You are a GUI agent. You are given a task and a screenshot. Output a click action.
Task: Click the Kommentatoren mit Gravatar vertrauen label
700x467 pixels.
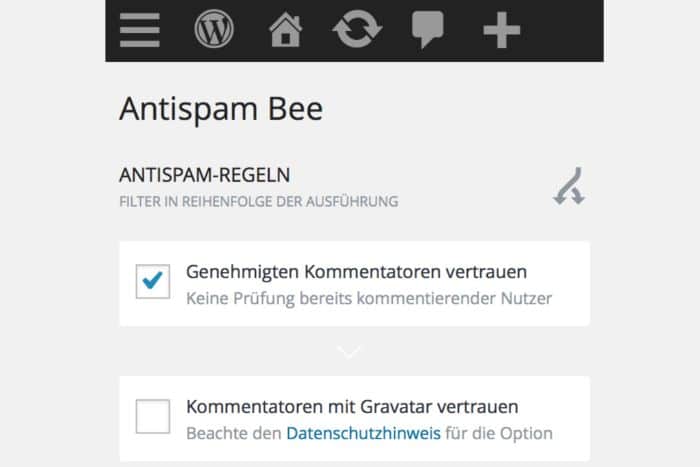[352, 407]
